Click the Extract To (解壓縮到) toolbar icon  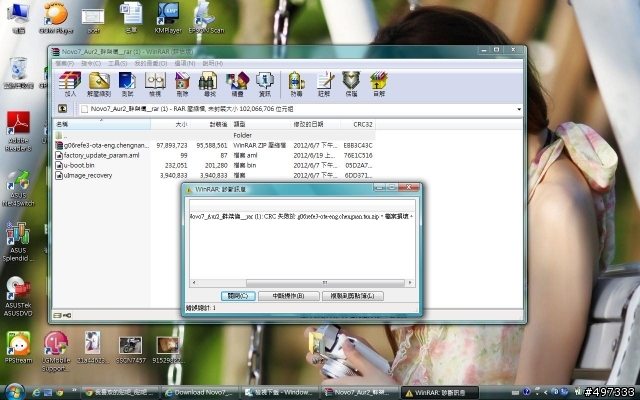click(99, 84)
